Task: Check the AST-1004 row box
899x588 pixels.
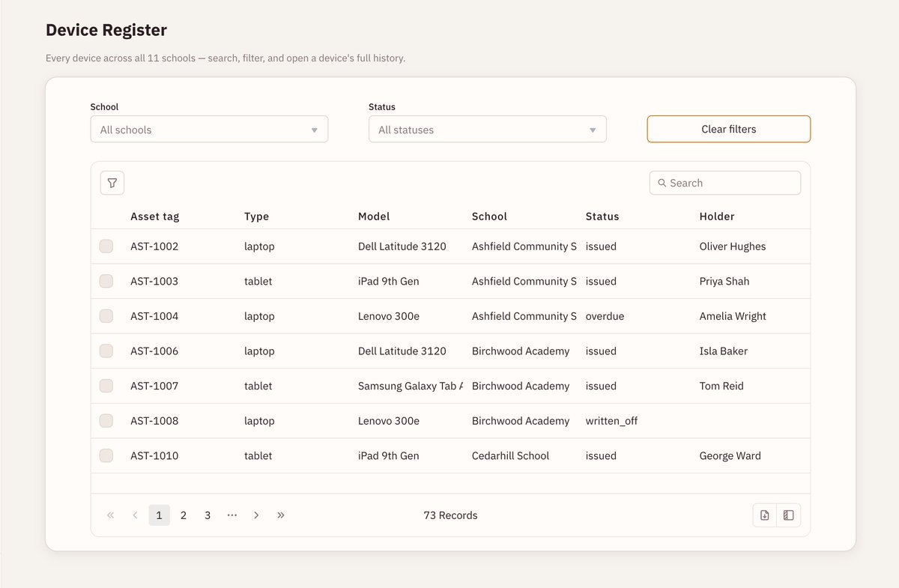Action: (x=106, y=316)
